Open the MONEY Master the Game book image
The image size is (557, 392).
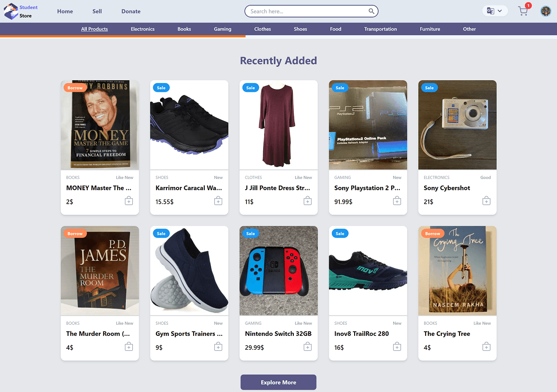(100, 125)
